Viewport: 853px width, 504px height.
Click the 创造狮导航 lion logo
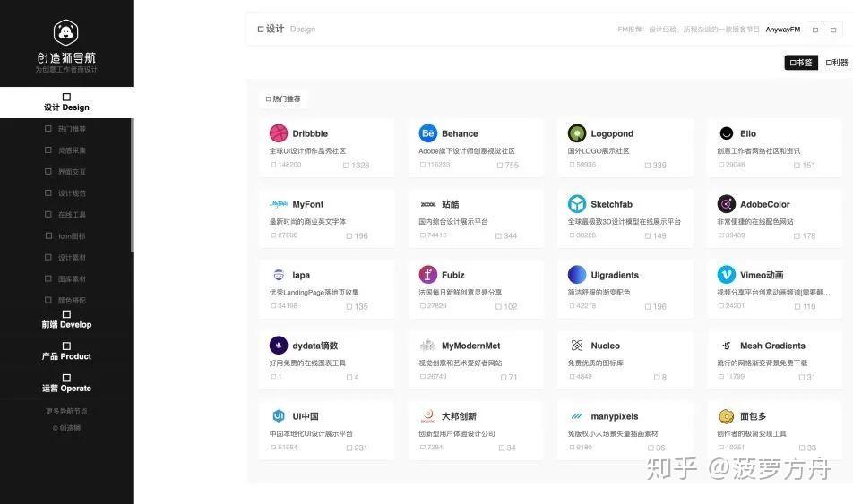coord(65,32)
